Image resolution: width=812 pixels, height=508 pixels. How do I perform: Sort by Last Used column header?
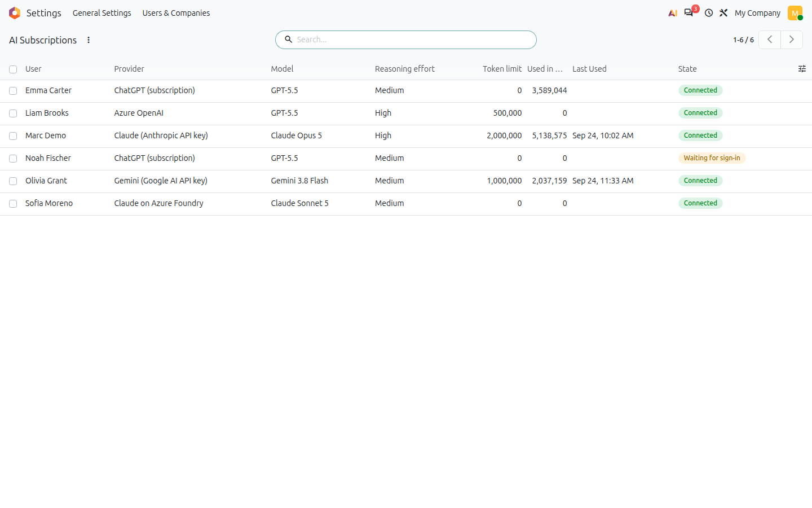589,69
